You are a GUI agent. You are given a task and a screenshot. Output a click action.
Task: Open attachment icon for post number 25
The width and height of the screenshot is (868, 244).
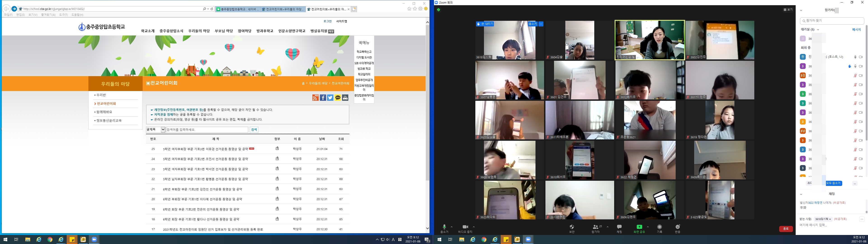click(x=277, y=148)
